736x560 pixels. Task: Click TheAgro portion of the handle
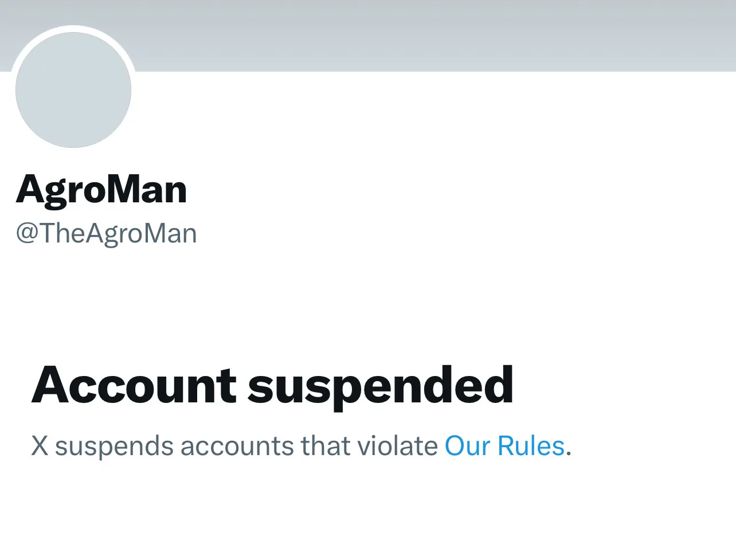tap(83, 233)
